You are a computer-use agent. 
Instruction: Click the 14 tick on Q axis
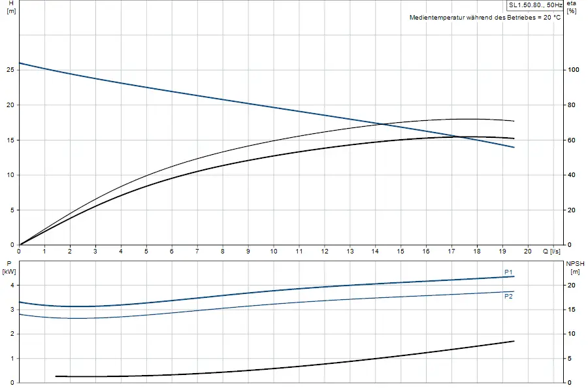pyautogui.click(x=375, y=252)
